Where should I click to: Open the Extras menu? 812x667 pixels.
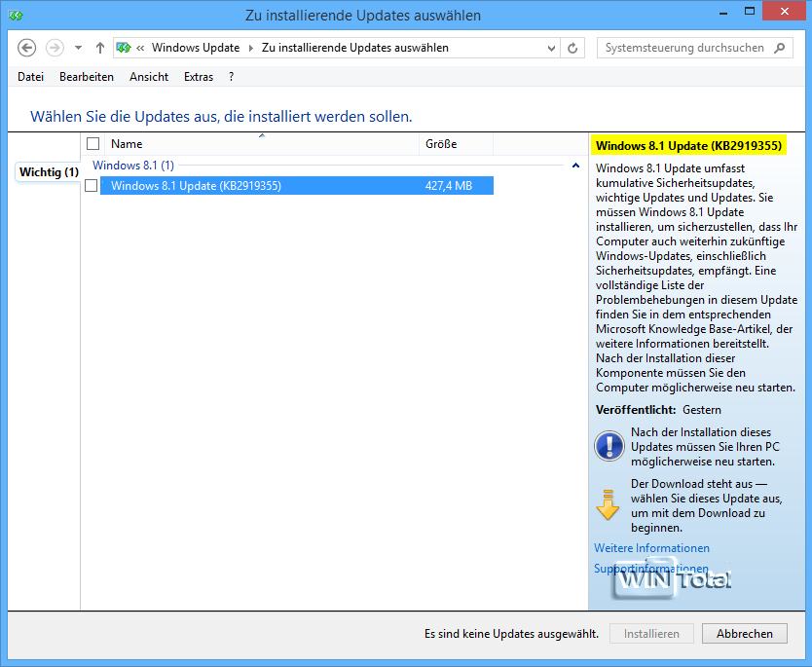click(x=199, y=77)
